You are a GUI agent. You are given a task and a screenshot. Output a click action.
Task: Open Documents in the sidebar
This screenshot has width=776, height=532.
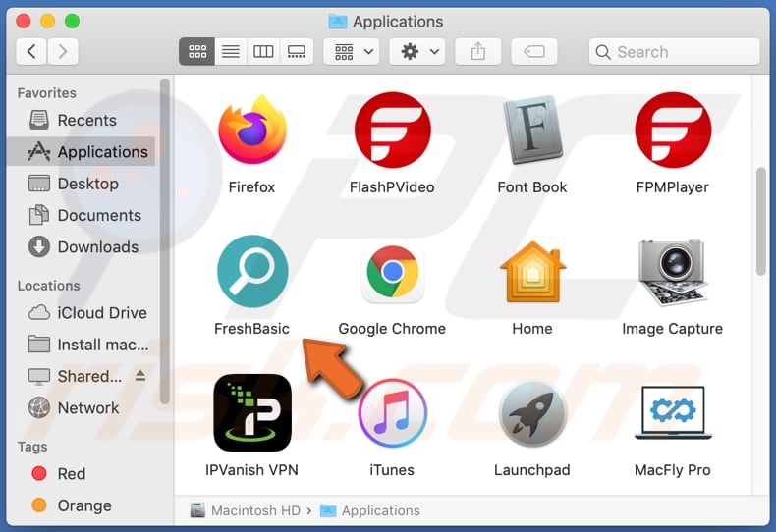point(82,215)
